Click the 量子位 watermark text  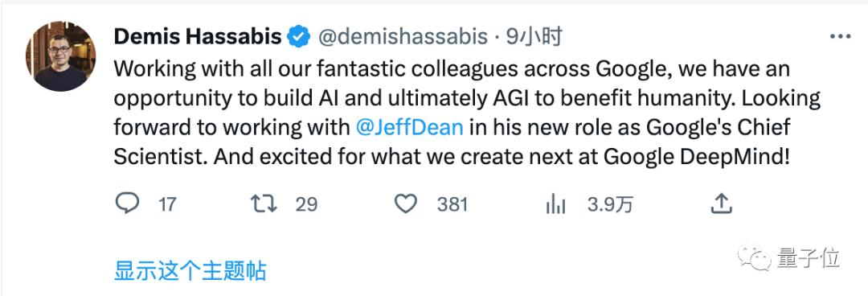(x=809, y=257)
